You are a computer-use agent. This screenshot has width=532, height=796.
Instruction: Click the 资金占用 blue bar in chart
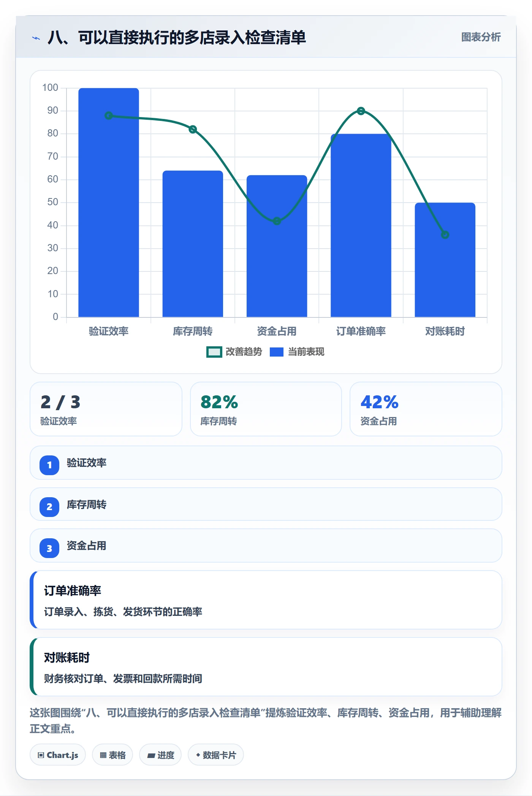pyautogui.click(x=277, y=246)
